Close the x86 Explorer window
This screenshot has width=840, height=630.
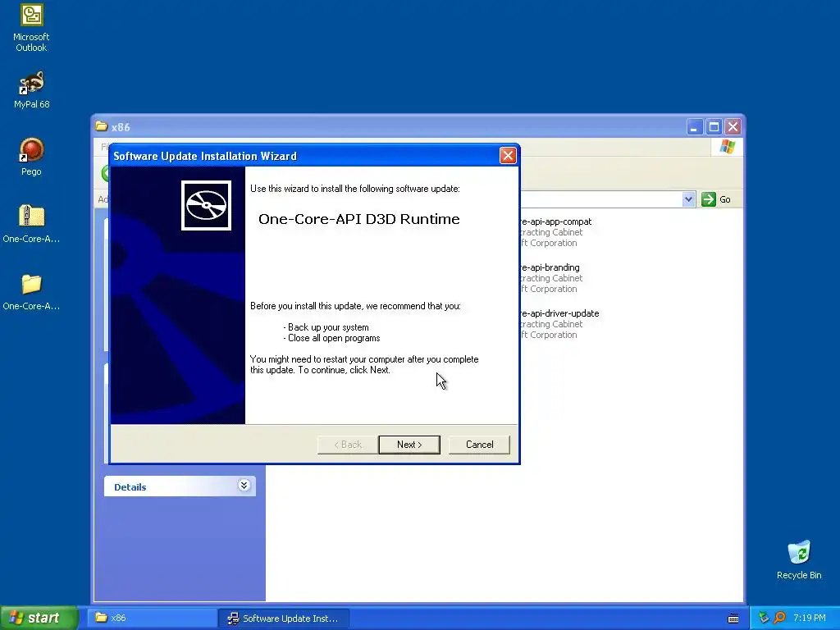point(733,127)
